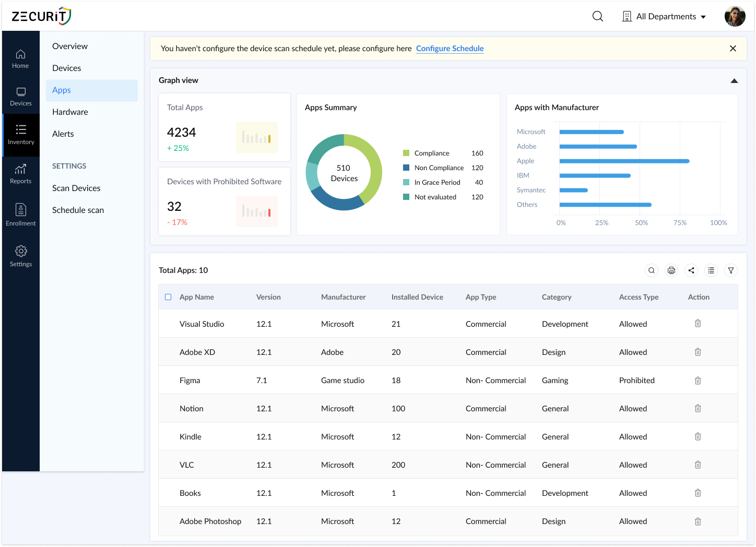Image resolution: width=756 pixels, height=547 pixels.
Task: Open the Schedule scan settings page
Action: pyautogui.click(x=78, y=210)
